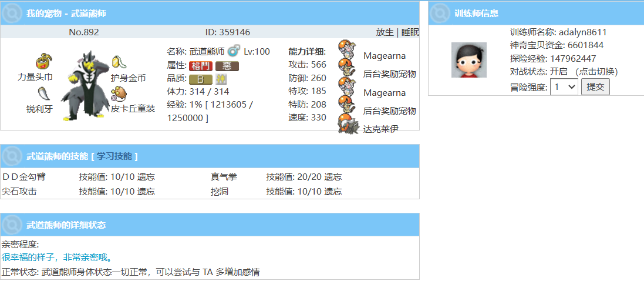Click the 放生 release link
644x281 pixels.
pos(385,32)
